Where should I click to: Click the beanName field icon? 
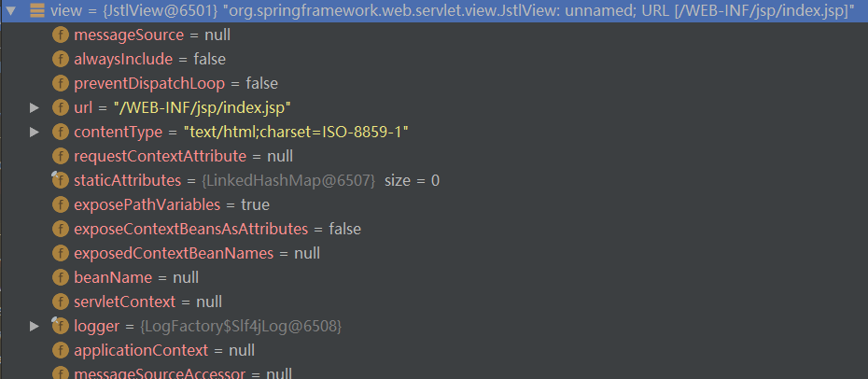pos(62,277)
